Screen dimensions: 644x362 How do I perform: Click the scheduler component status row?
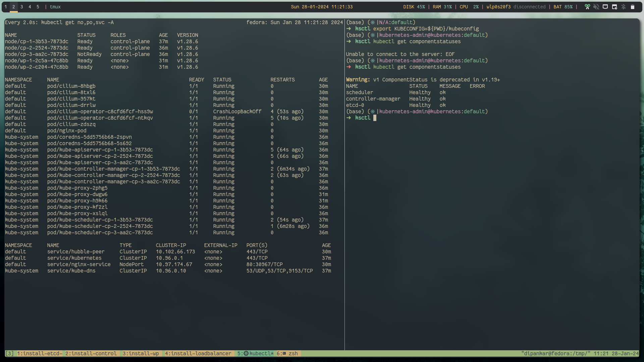[396, 93]
